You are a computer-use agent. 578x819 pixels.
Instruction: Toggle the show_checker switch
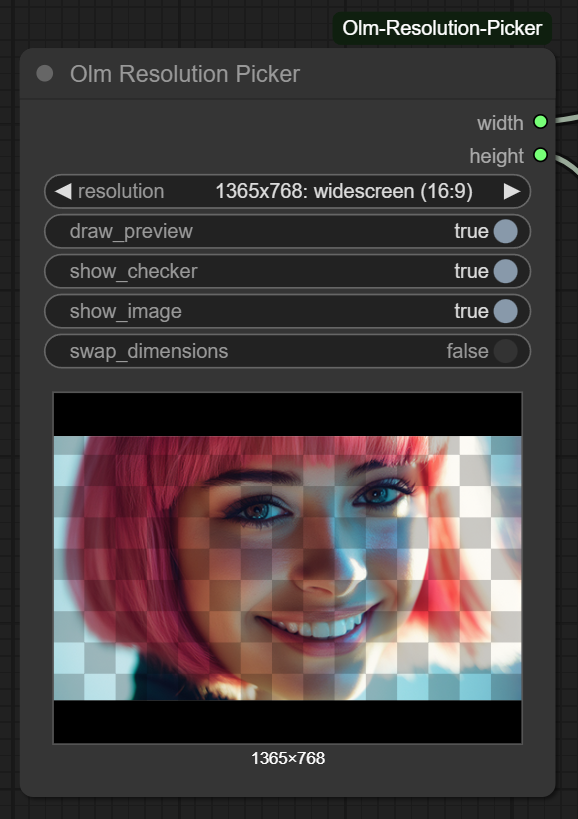[505, 271]
